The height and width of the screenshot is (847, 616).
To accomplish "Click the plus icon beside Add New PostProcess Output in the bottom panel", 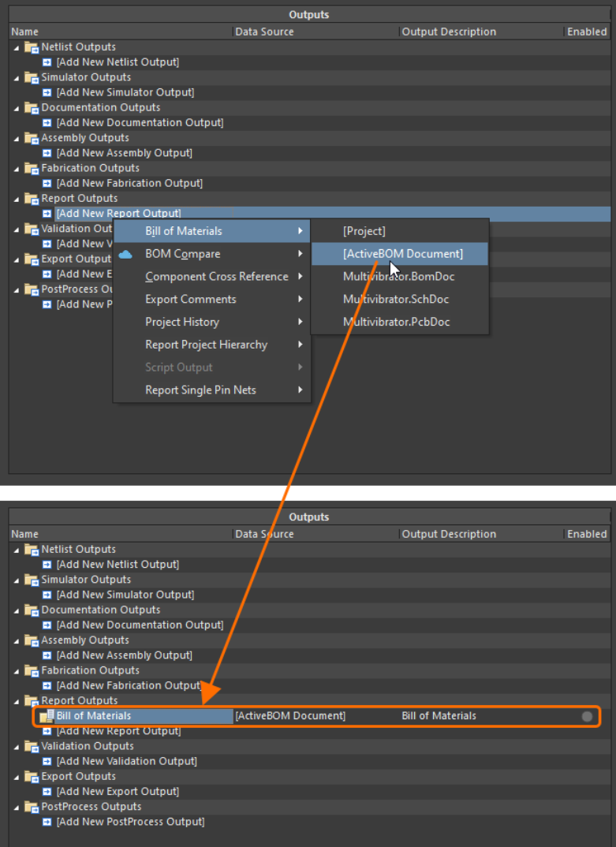I will coord(47,822).
